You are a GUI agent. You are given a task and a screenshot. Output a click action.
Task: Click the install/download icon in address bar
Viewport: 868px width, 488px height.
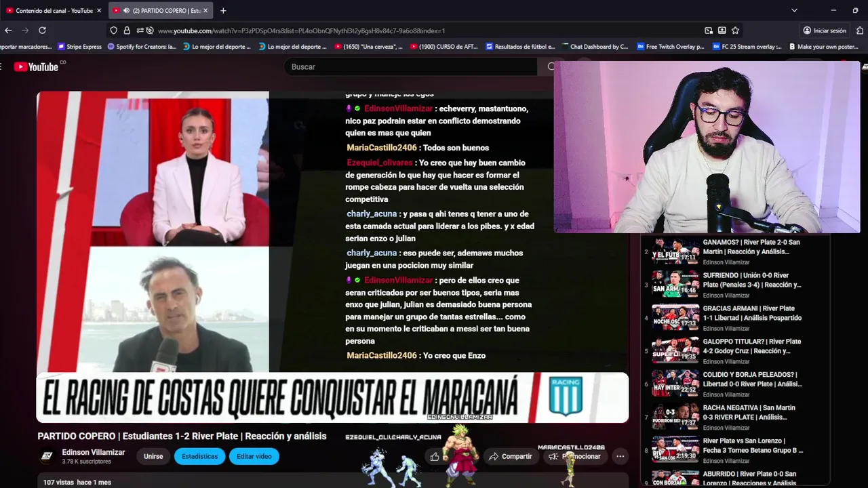[722, 30]
